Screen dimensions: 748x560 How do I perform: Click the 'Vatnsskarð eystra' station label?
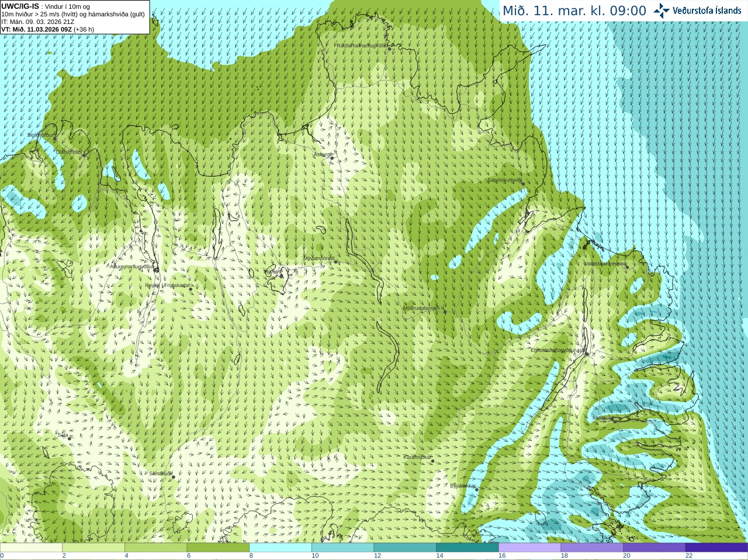[605, 264]
